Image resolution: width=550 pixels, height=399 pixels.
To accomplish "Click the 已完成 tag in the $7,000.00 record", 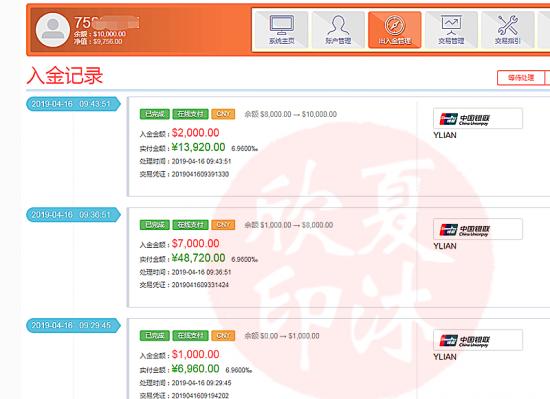I will click(155, 225).
